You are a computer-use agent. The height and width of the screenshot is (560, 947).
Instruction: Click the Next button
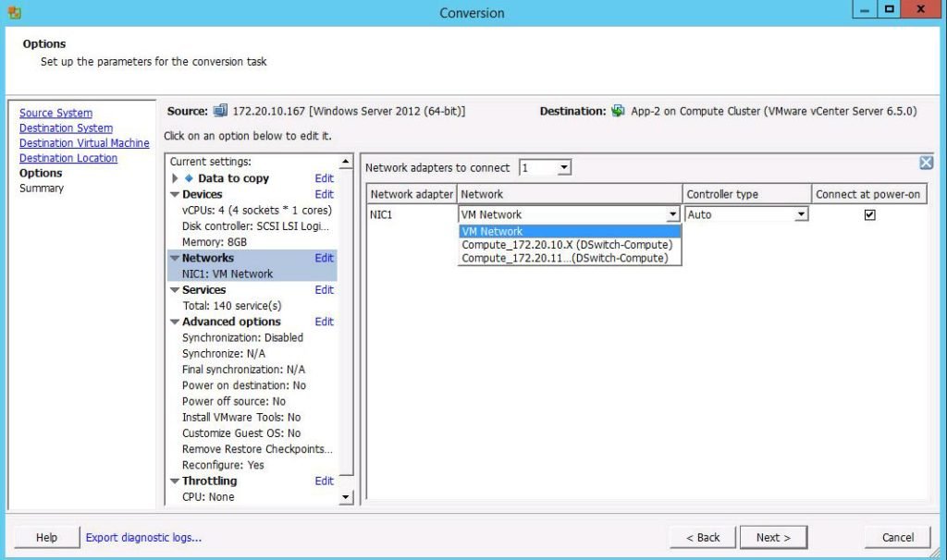tap(773, 537)
